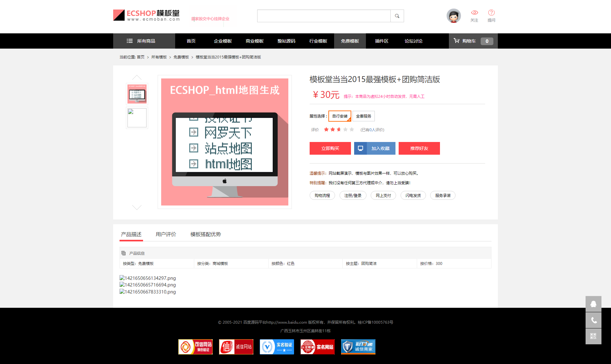611x364 pixels.
Task: Open 插件区 navigation item
Action: click(382, 41)
